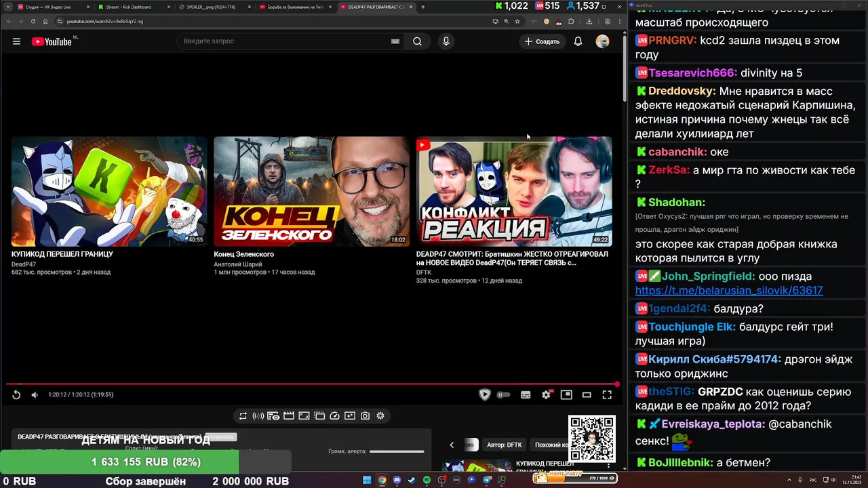Open on-screen keyboard icon in search box
The height and width of the screenshot is (488, 868).
pos(395,41)
